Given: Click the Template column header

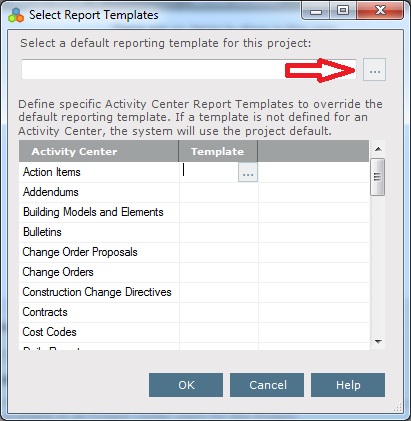Looking at the screenshot, I should coord(218,151).
